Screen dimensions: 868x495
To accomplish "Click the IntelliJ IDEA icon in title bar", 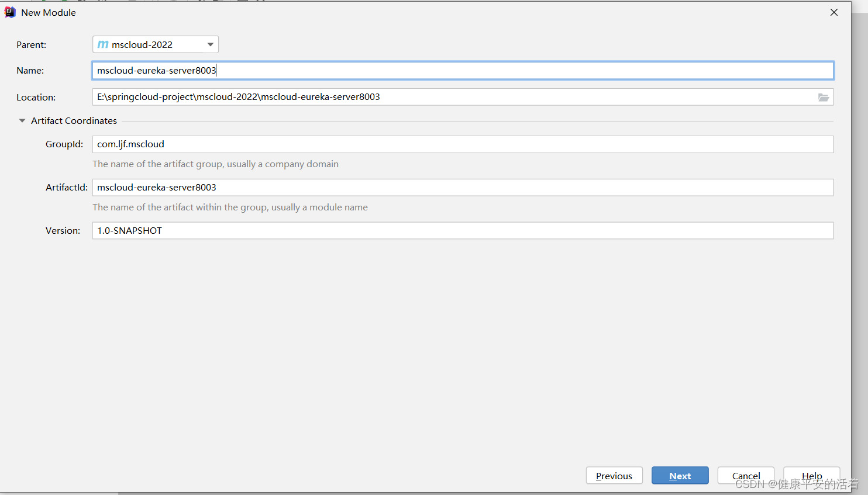I will click(x=9, y=12).
